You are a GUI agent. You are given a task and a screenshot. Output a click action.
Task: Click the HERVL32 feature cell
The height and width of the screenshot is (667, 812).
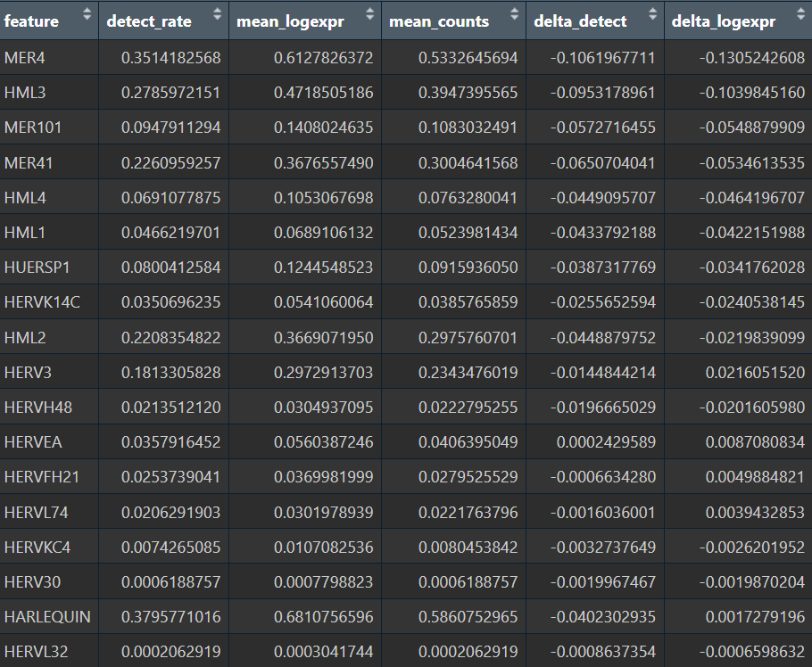(x=36, y=651)
